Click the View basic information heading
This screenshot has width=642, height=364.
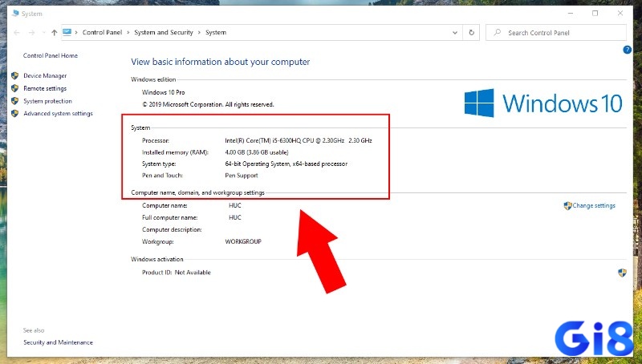(220, 62)
